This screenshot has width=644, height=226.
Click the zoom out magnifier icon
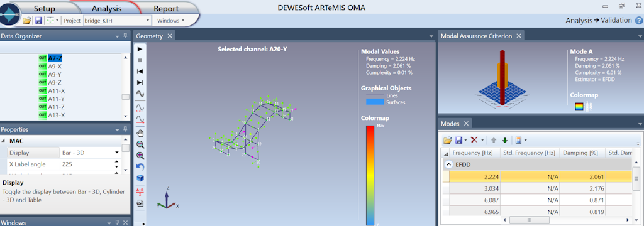(140, 144)
